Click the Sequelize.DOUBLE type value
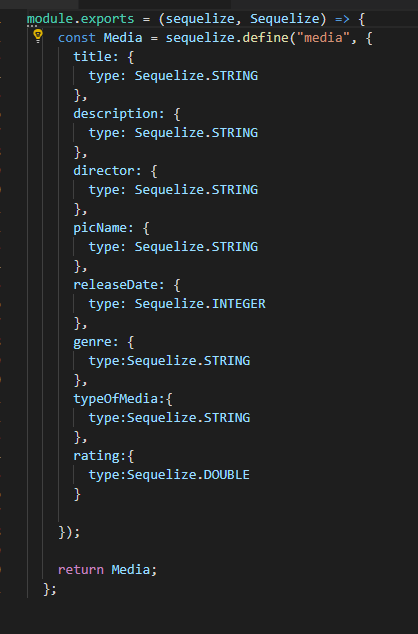Viewport: 418px width, 634px height. coord(188,475)
